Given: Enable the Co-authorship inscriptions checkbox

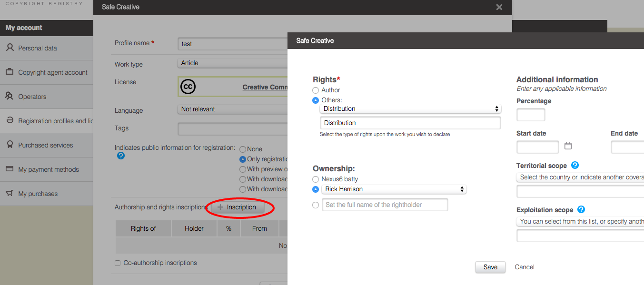Looking at the screenshot, I should tap(118, 263).
